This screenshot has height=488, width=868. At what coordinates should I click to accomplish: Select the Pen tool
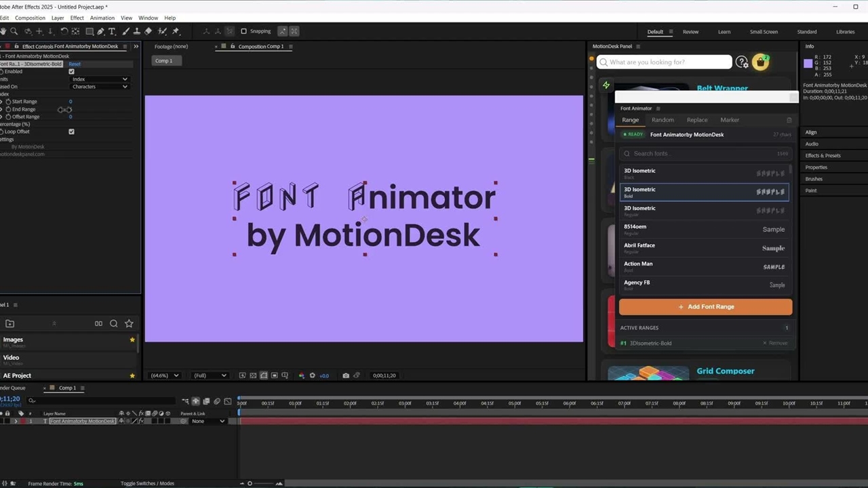point(100,31)
